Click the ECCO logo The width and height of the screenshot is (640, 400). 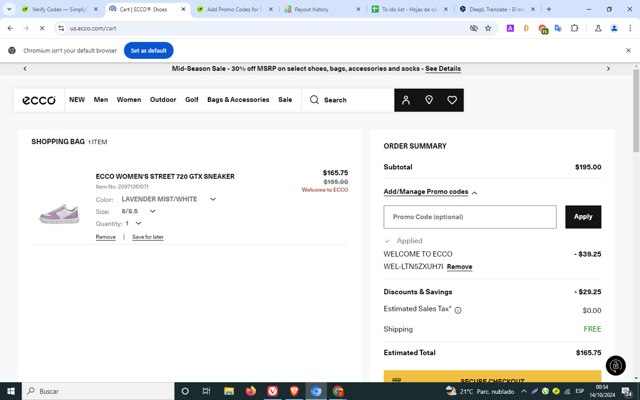39,100
